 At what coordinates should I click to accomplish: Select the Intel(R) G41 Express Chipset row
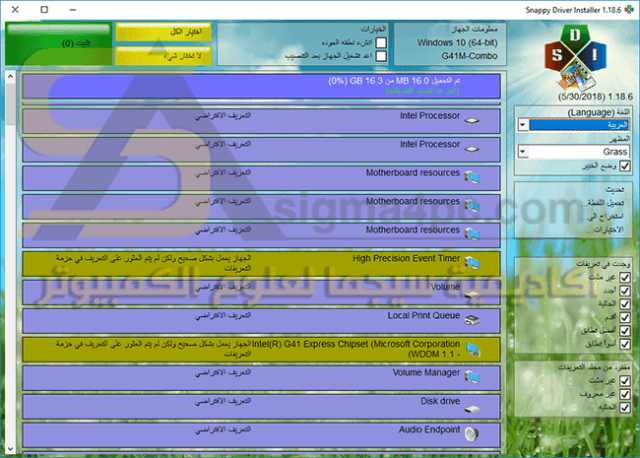click(x=261, y=349)
